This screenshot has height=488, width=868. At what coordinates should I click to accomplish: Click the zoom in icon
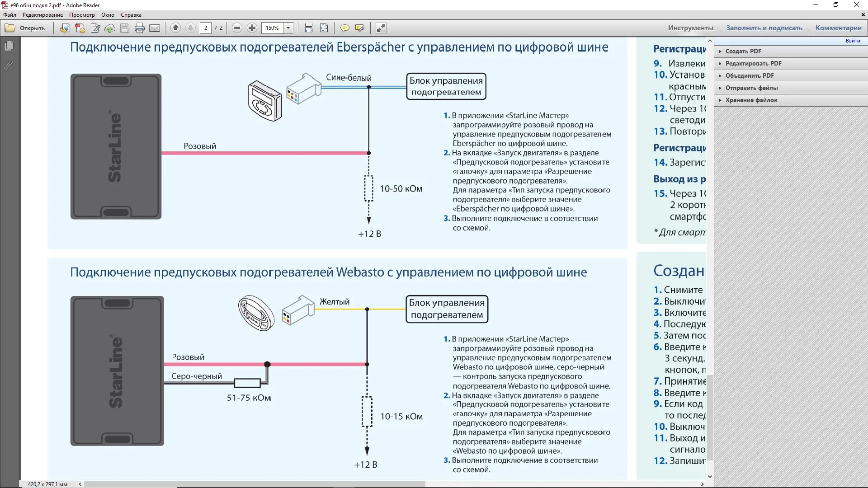point(250,28)
